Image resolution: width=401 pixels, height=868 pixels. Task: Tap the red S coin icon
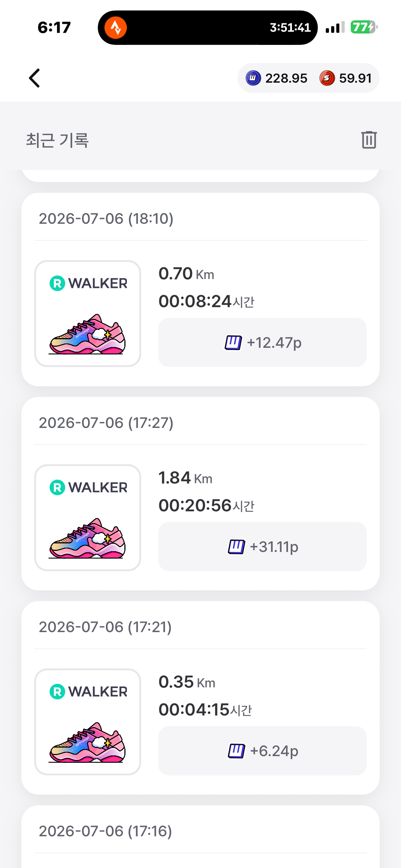[x=327, y=78]
